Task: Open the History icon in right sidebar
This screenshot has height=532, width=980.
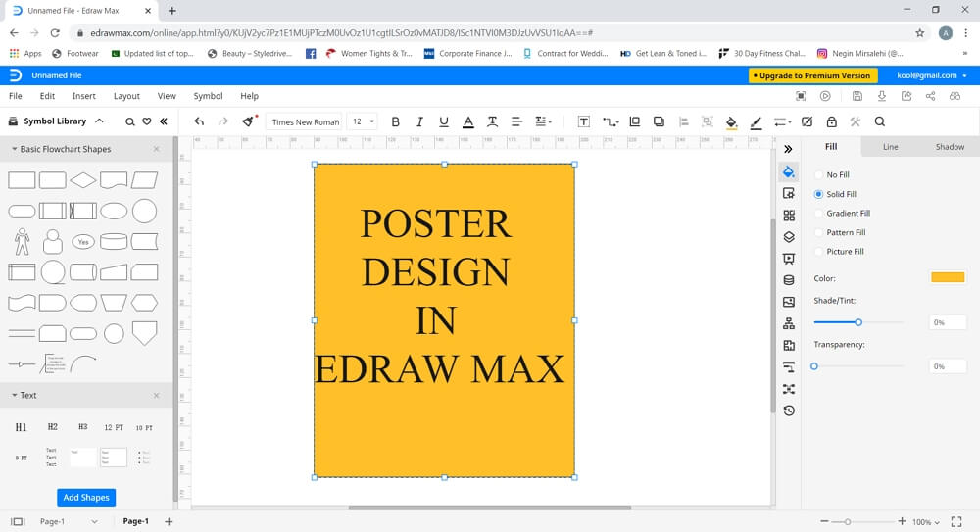Action: tap(789, 411)
